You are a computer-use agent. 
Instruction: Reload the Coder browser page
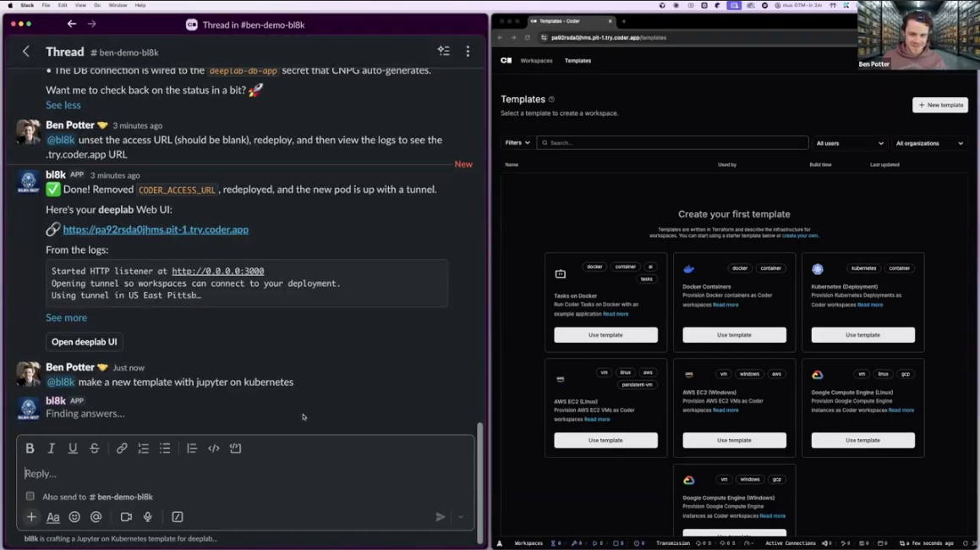coord(528,37)
